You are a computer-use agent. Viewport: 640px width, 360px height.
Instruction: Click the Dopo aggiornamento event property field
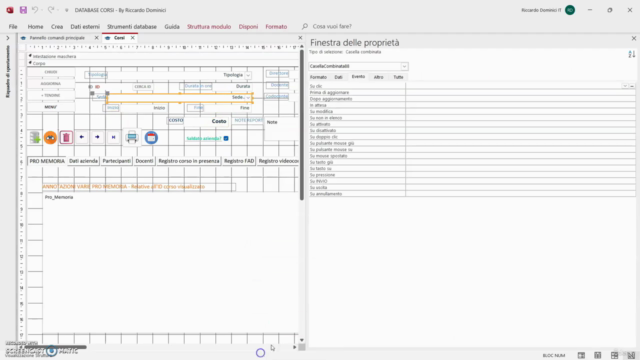520,99
